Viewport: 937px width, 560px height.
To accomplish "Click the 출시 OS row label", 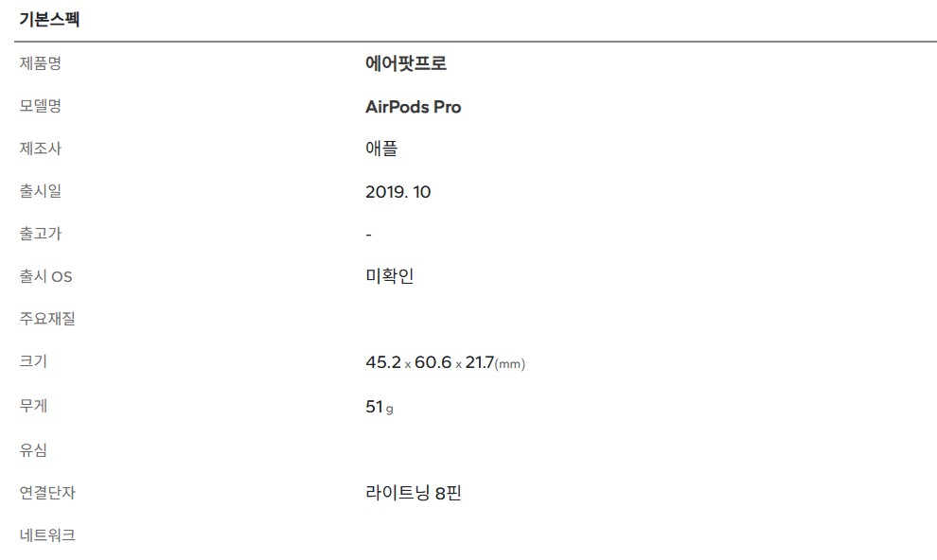I will coord(45,276).
